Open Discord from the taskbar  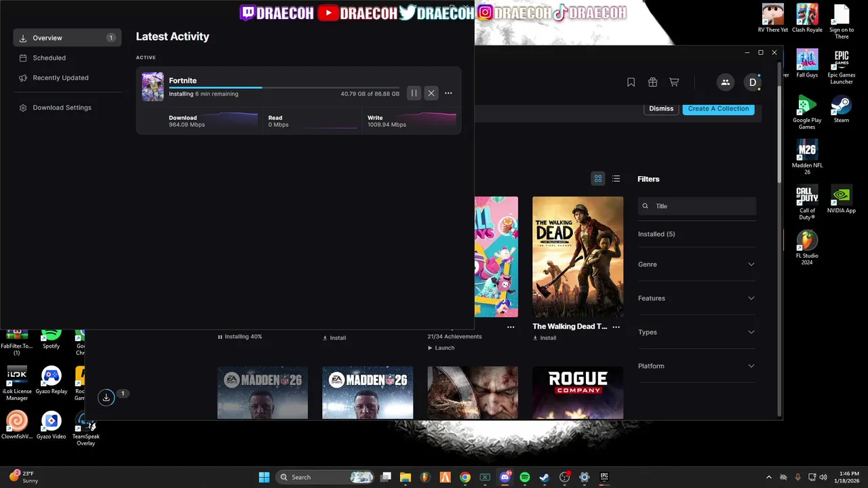pos(505,477)
